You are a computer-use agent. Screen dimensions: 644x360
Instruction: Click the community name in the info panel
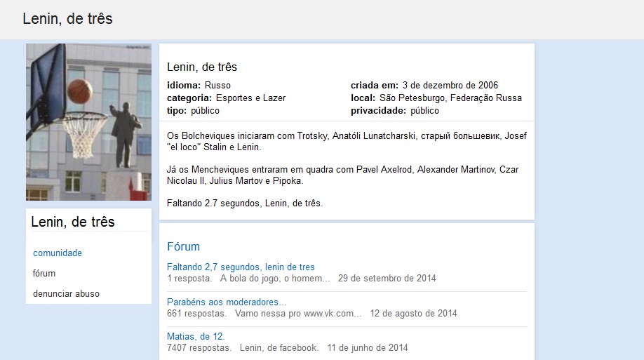(x=201, y=67)
